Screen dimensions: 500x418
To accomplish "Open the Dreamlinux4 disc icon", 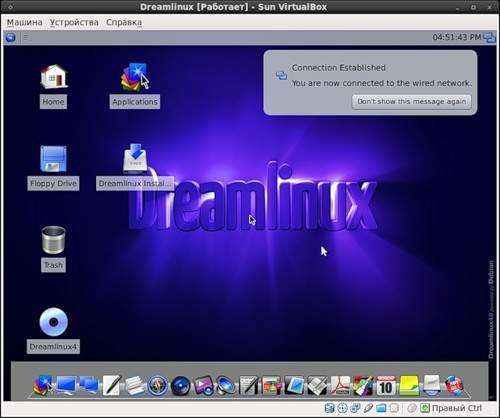I will point(53,322).
